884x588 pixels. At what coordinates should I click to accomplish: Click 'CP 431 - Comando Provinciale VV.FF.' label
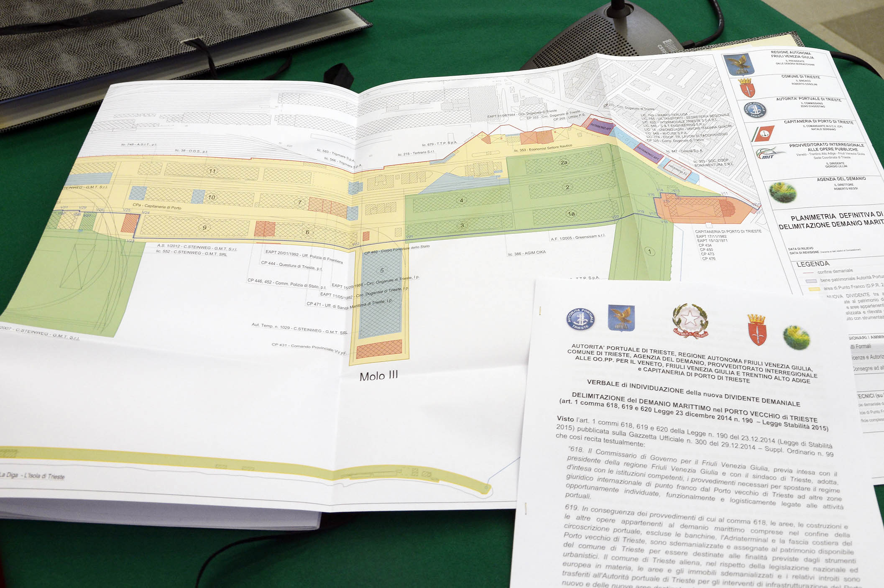(309, 349)
